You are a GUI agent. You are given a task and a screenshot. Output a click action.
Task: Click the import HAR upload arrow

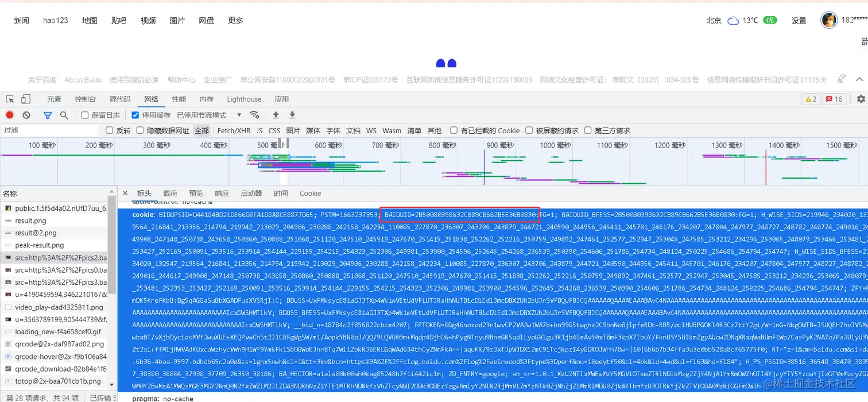pos(276,115)
